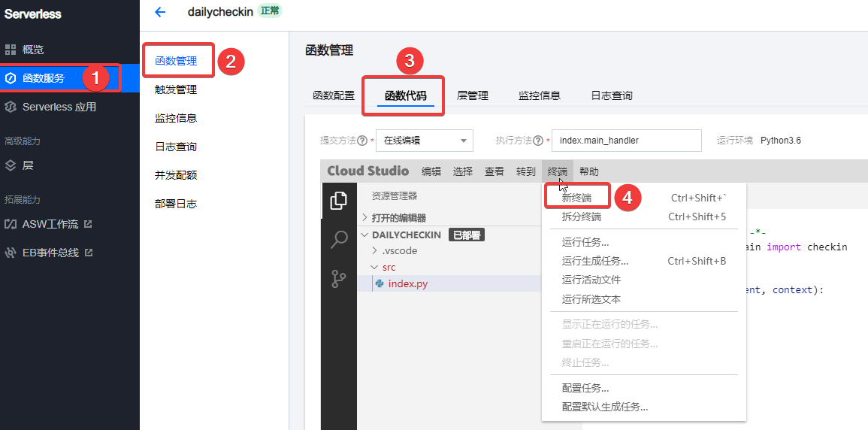Open the 概览 overview icon in sidebar
The width and height of the screenshot is (868, 430).
coord(11,50)
